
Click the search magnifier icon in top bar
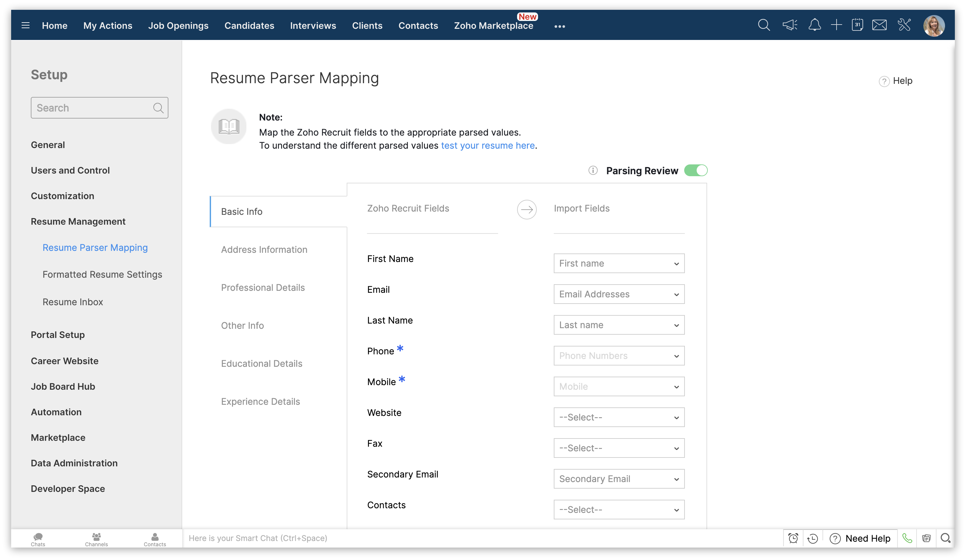[763, 25]
